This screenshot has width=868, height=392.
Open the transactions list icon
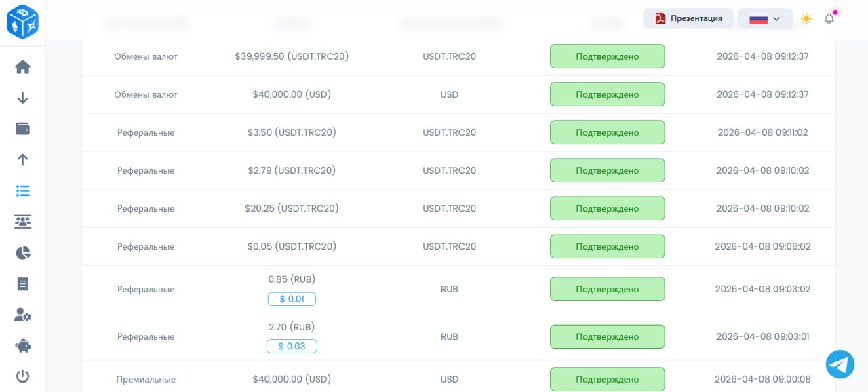tap(23, 191)
